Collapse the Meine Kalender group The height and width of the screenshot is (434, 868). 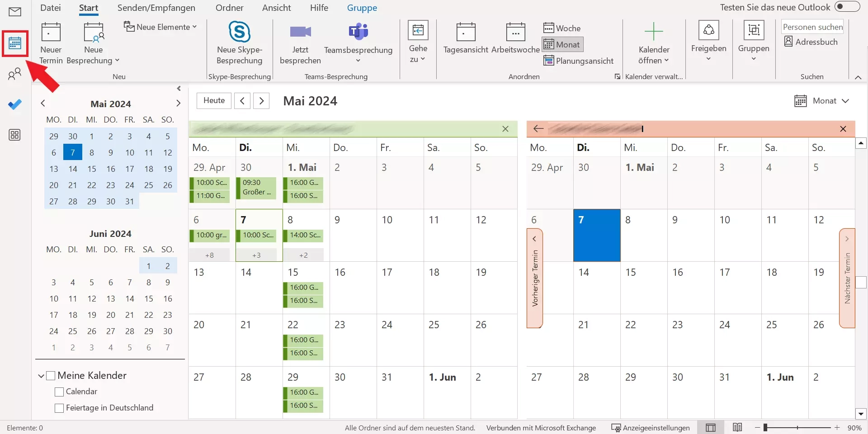41,376
